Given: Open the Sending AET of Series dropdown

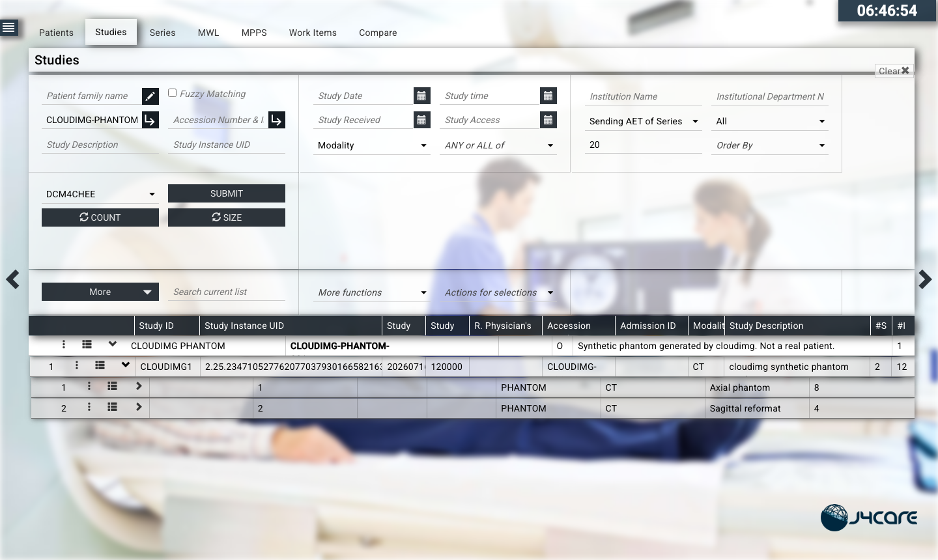Looking at the screenshot, I should (x=643, y=121).
